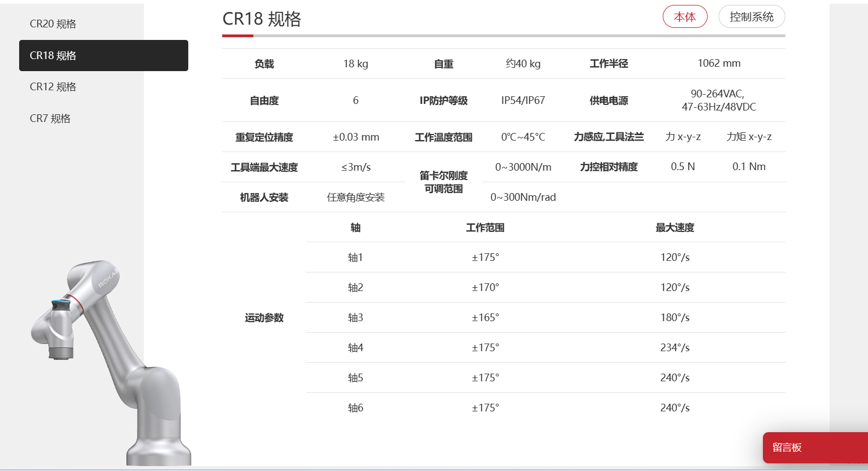Click the 自重 label cell
868x471 pixels.
pos(444,64)
